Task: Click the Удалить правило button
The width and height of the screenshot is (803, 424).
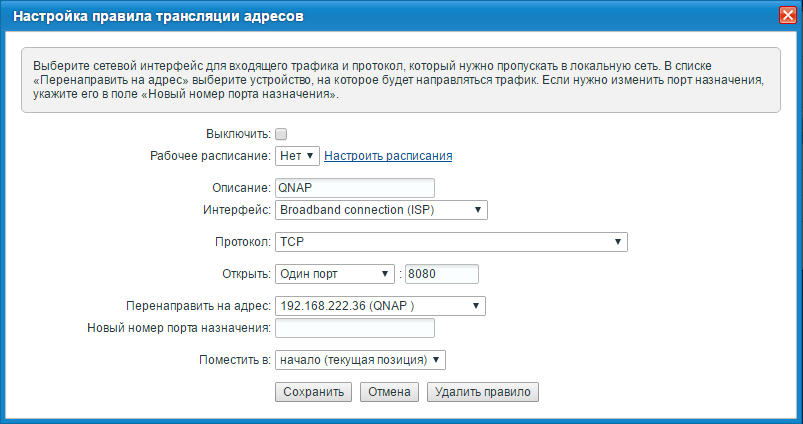Action: tap(483, 392)
